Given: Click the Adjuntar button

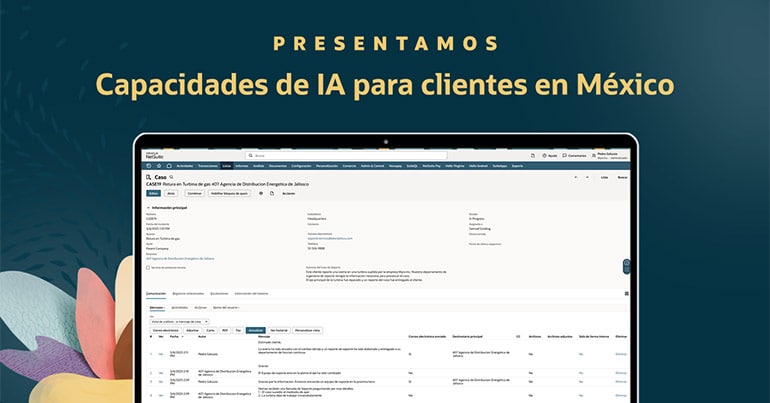Looking at the screenshot, I should pyautogui.click(x=192, y=330).
